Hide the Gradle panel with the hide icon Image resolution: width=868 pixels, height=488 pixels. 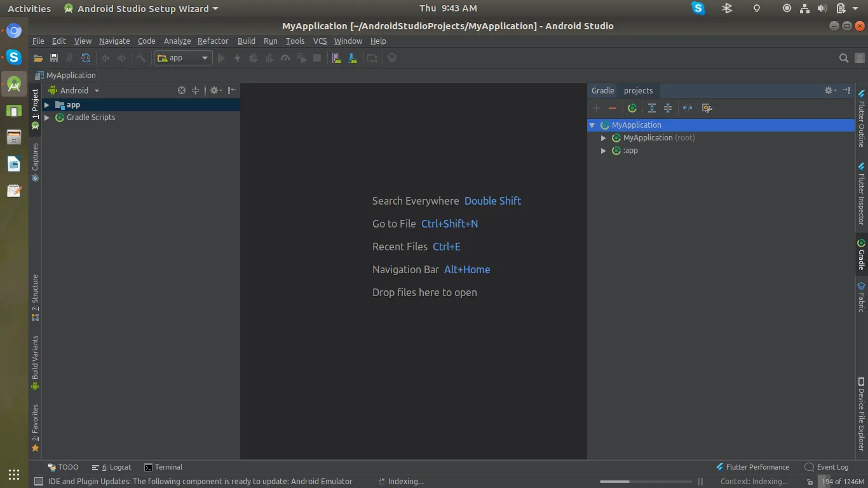846,90
